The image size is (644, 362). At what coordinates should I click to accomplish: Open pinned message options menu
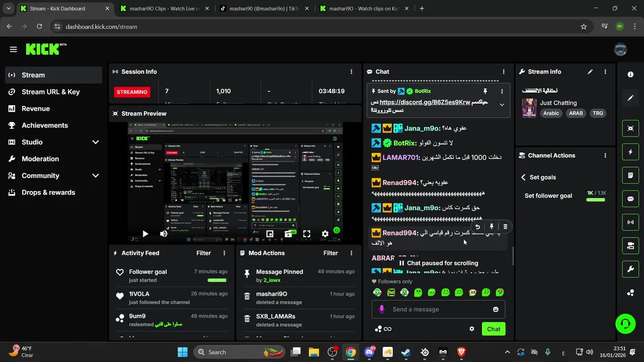pyautogui.click(x=502, y=91)
